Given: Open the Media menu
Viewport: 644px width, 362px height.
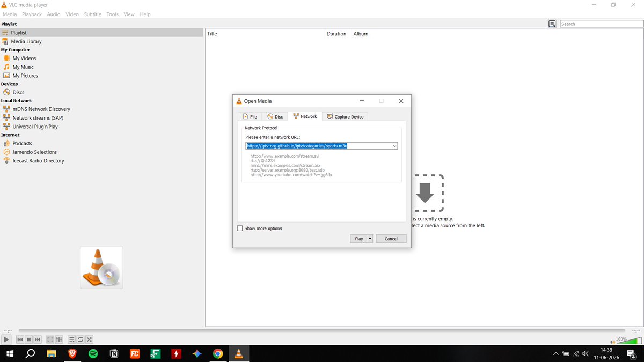Looking at the screenshot, I should (10, 14).
